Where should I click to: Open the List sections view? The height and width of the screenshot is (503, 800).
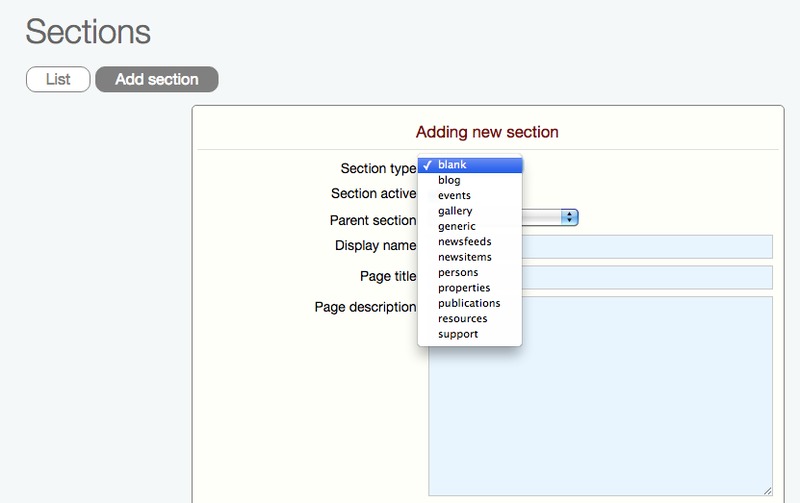tap(58, 79)
